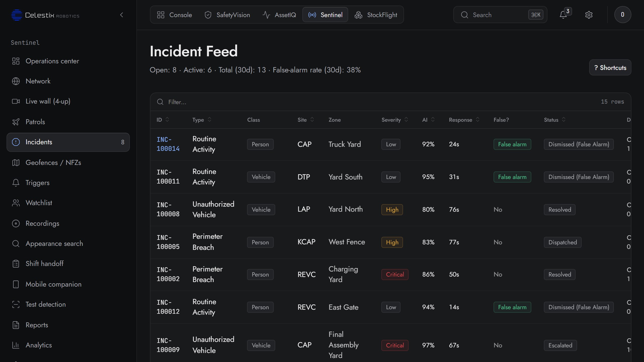Click the Celestix Robotics logo

pos(45,15)
